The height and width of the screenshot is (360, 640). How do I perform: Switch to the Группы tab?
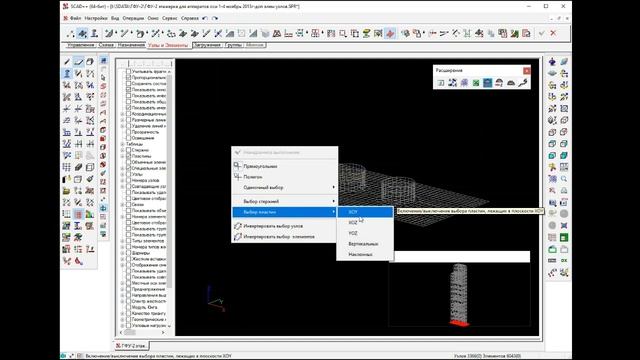pos(234,45)
